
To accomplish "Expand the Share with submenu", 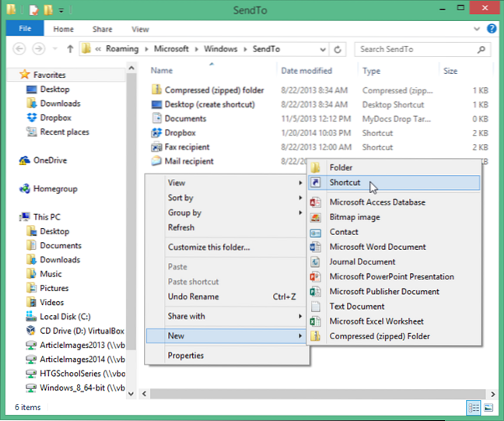I will tap(187, 316).
